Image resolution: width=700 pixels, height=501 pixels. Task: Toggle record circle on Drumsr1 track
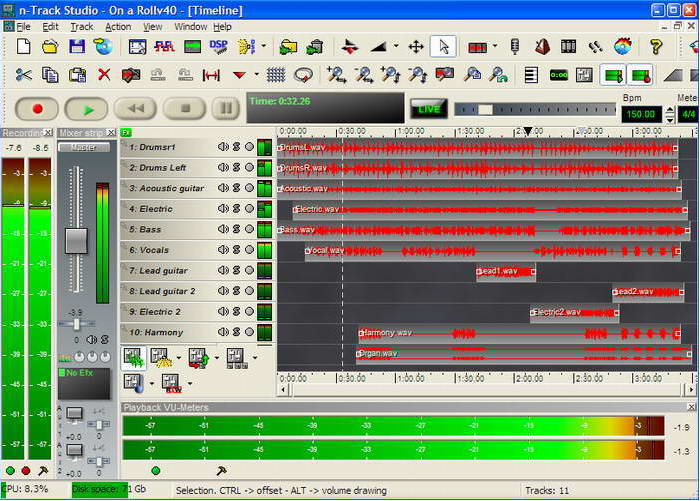click(x=249, y=147)
